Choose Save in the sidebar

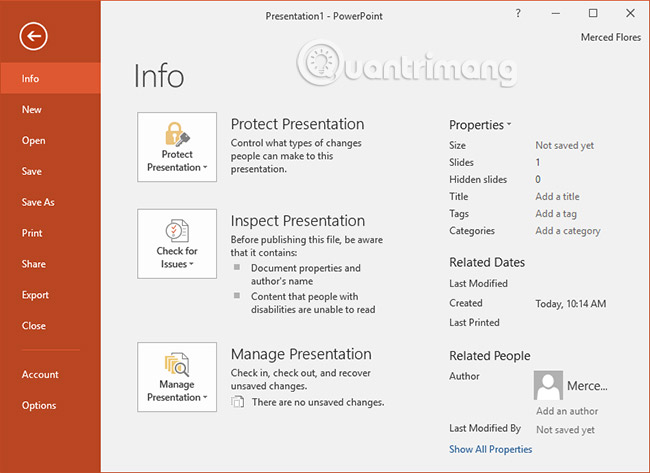tap(51, 171)
